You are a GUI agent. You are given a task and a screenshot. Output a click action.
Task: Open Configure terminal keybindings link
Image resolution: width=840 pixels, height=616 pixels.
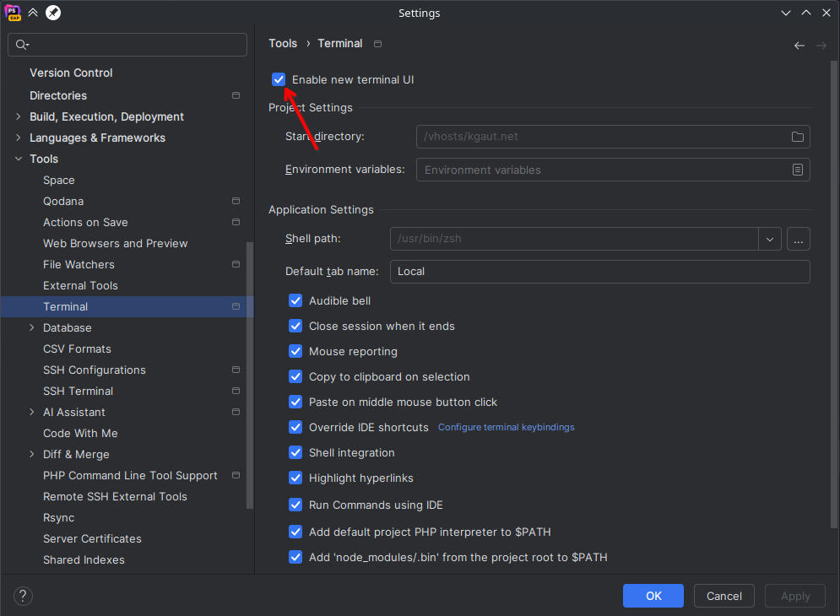coord(506,428)
